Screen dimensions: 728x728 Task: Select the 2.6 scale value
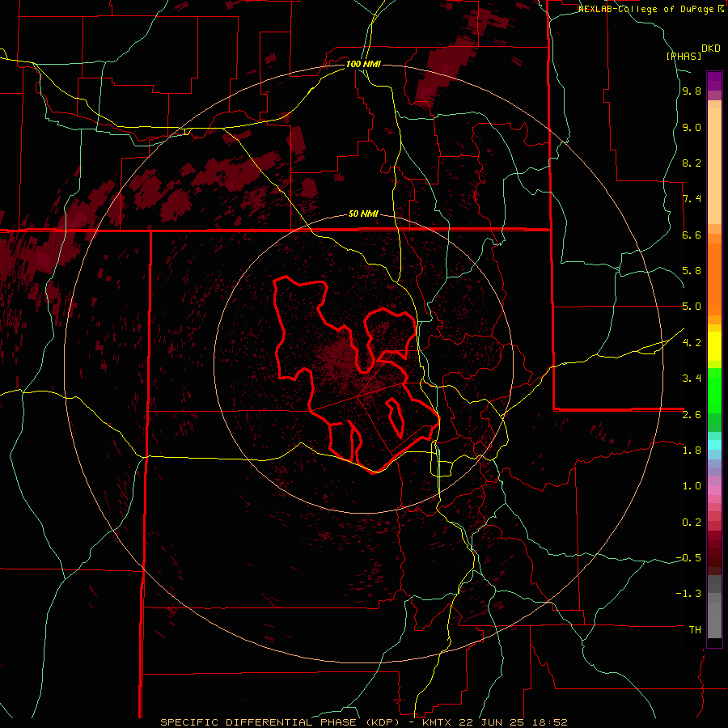pos(692,415)
